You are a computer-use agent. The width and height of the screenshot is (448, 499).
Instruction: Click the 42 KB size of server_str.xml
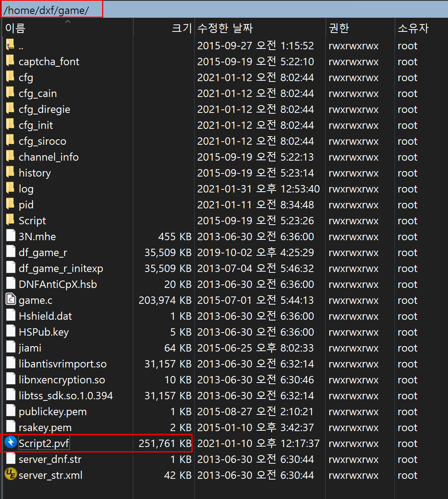click(178, 475)
